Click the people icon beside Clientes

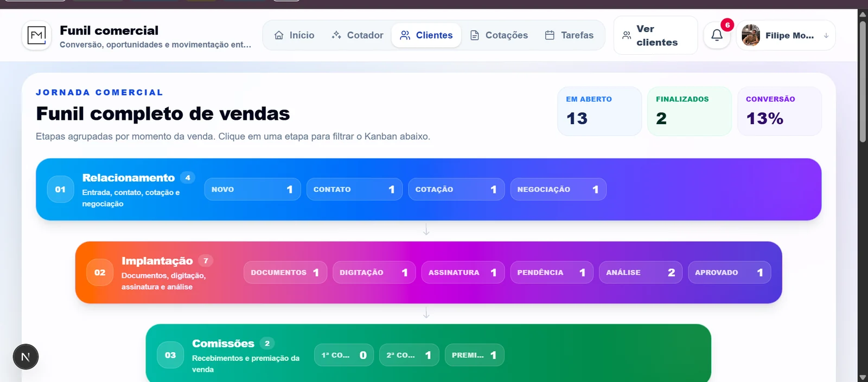tap(405, 35)
